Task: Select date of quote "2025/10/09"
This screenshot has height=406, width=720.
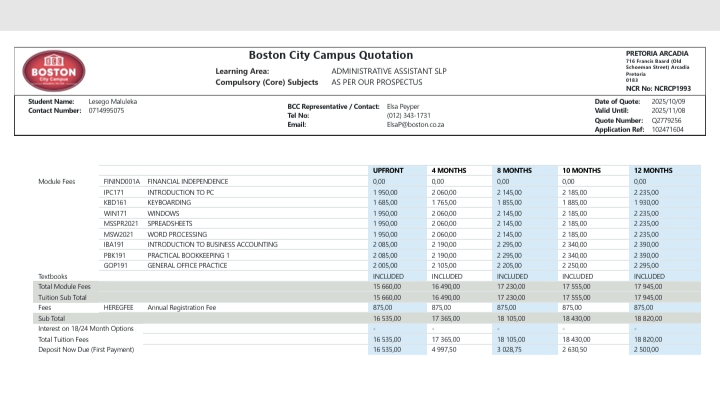Action: pyautogui.click(x=668, y=102)
